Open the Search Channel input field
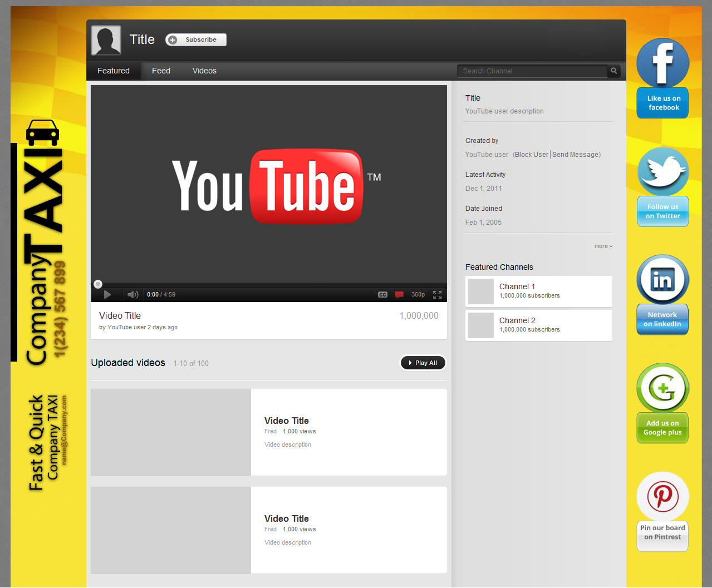 click(529, 71)
